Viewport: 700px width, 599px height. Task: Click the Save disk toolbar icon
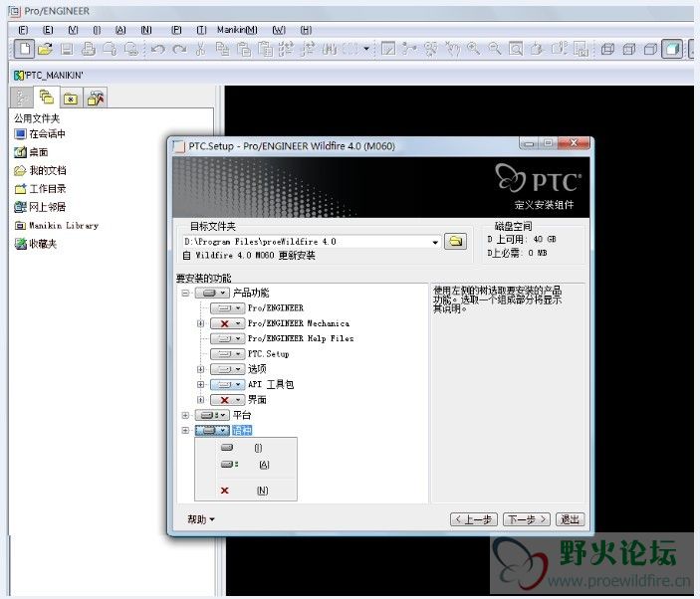67,49
